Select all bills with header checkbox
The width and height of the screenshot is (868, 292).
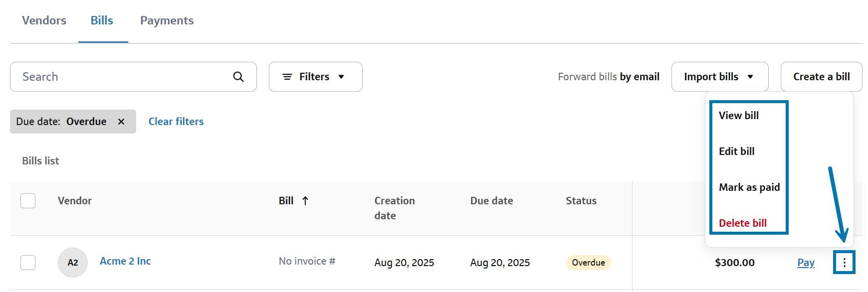28,201
